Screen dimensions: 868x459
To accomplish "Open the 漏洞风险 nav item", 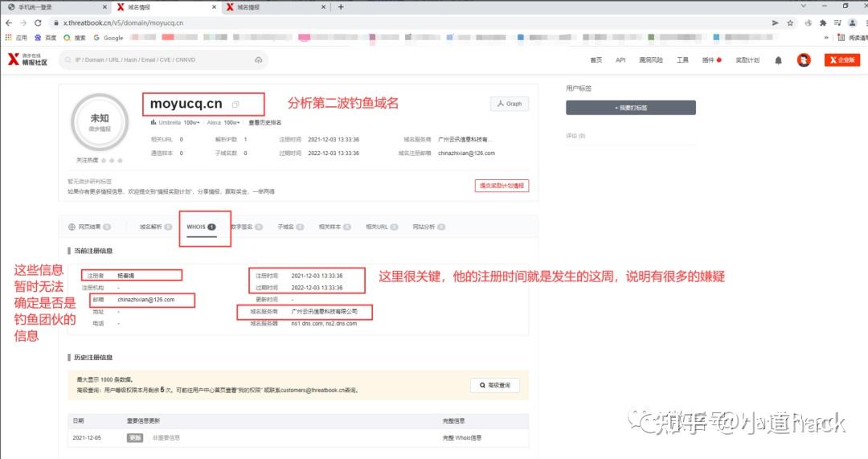I will (650, 59).
